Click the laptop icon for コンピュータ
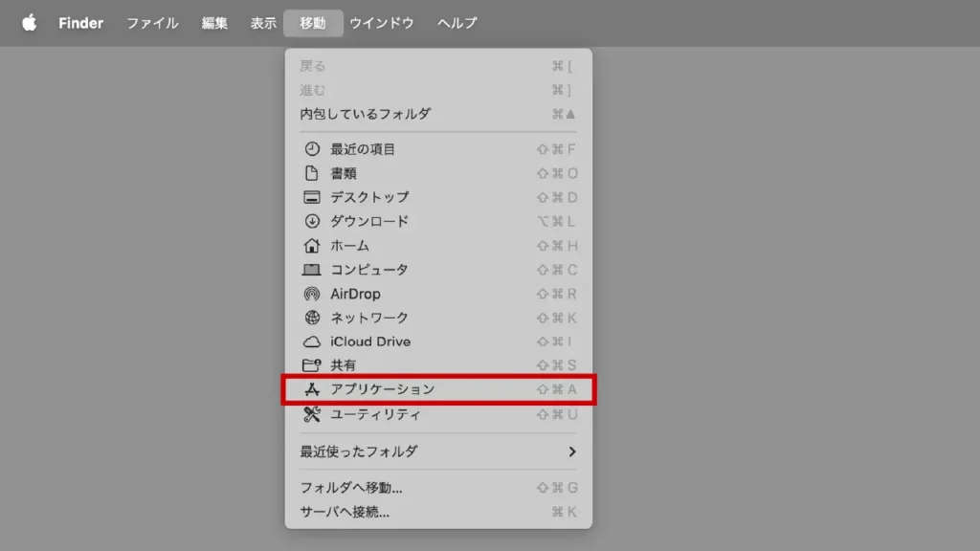 pos(311,270)
